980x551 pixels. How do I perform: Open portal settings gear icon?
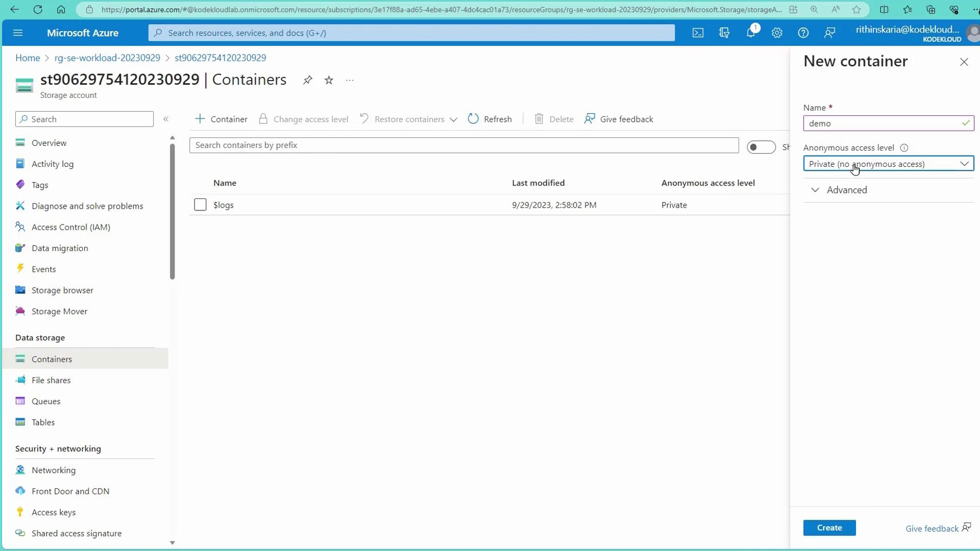coord(777,33)
